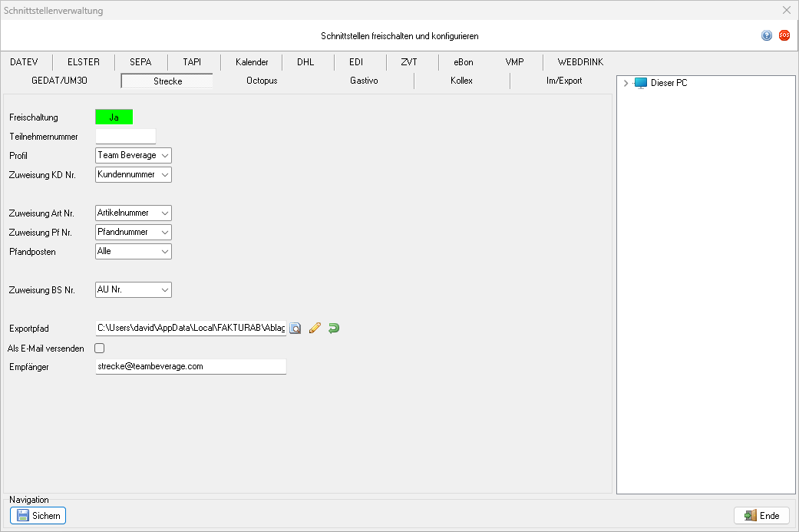Image resolution: width=799 pixels, height=532 pixels.
Task: Toggle the green Freischaltung Ja field
Action: pyautogui.click(x=114, y=117)
